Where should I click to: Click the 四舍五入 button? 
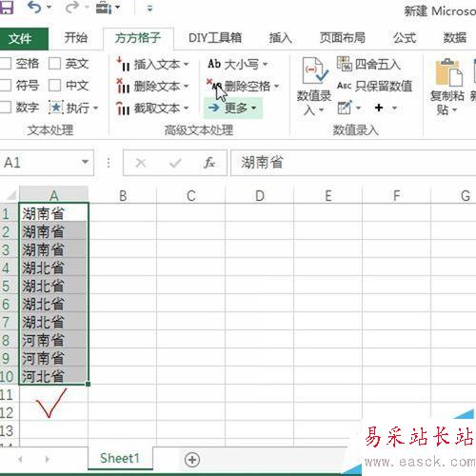[x=368, y=65]
